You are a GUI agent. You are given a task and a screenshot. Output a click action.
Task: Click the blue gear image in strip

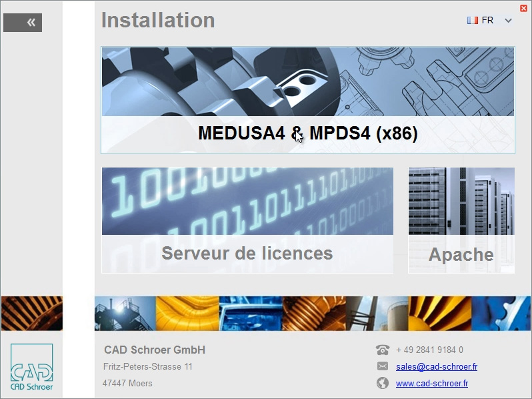click(x=501, y=313)
